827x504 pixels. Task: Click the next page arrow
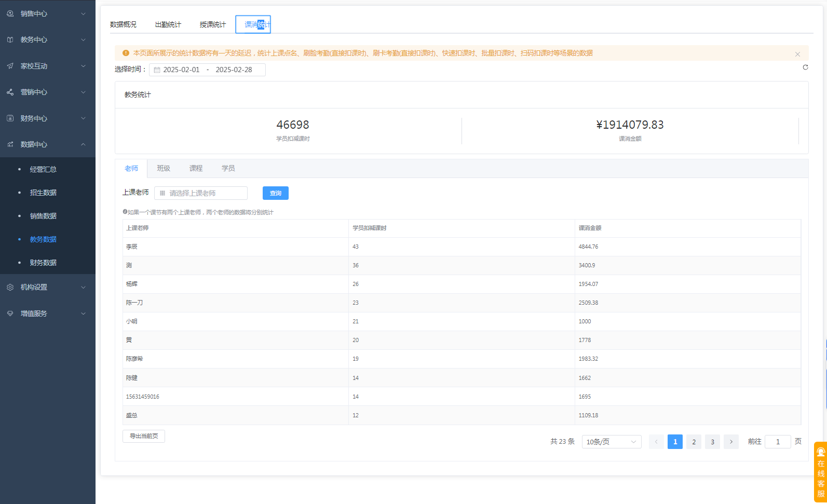click(x=731, y=442)
